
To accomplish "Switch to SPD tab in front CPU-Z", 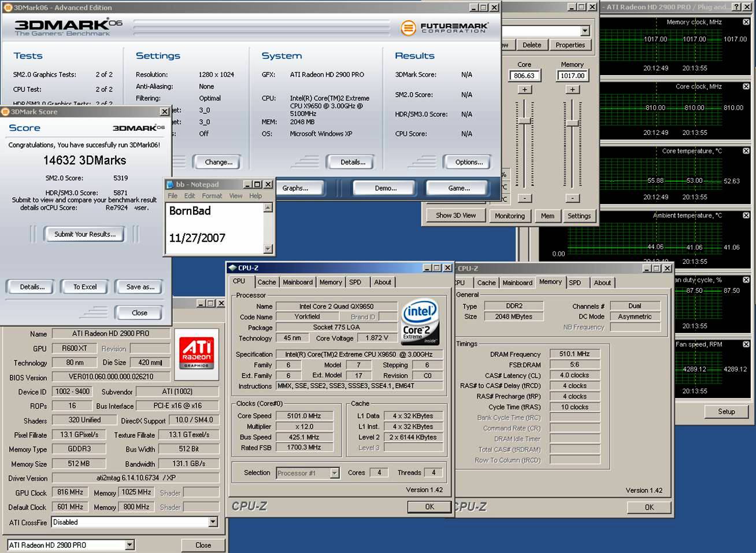I will coord(355,282).
